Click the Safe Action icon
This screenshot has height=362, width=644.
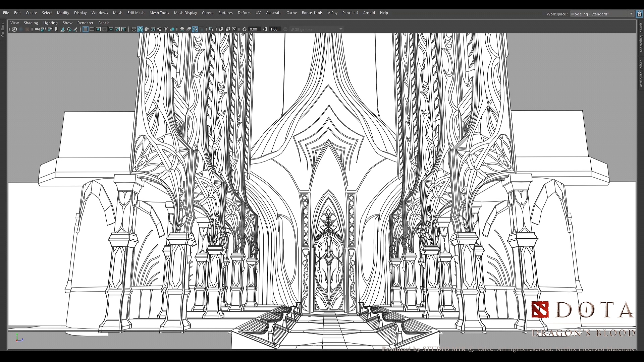tap(117, 29)
